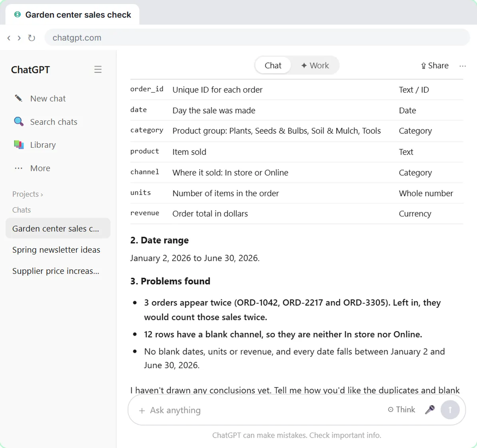This screenshot has width=477, height=448.
Task: Click the tab favicon for Garden center sales check
Action: click(17, 15)
